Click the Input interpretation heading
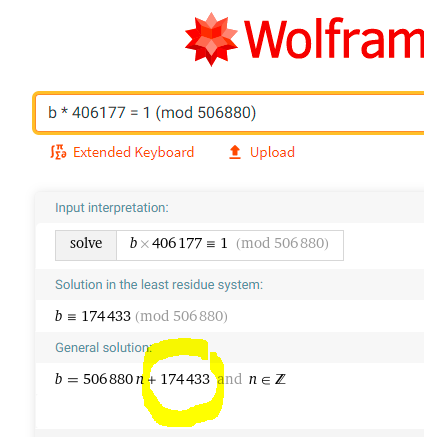424x437 pixels. [112, 208]
